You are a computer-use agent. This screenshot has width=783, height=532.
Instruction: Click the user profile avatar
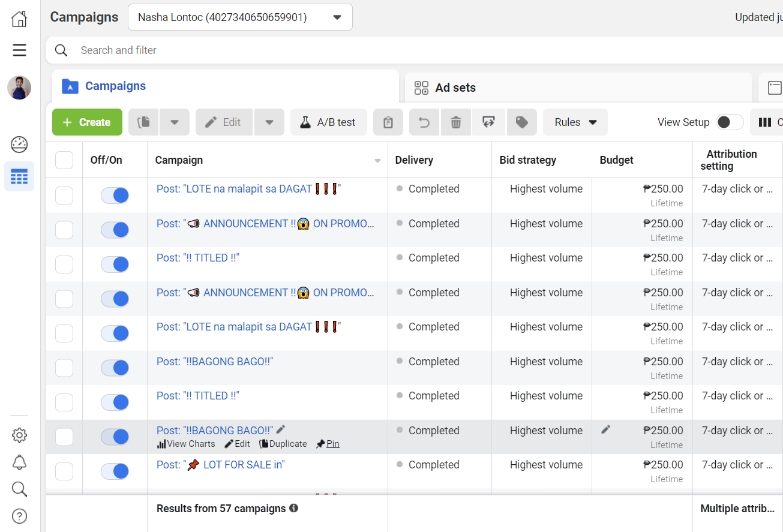(x=19, y=88)
